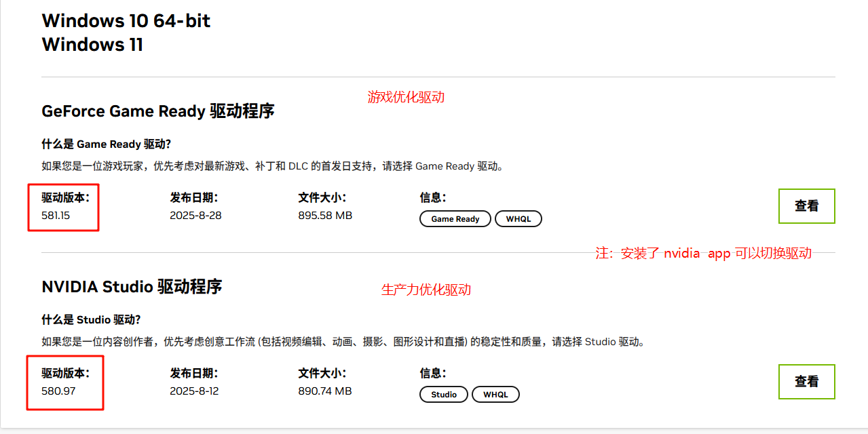Click file size 895.58 MB

[325, 216]
